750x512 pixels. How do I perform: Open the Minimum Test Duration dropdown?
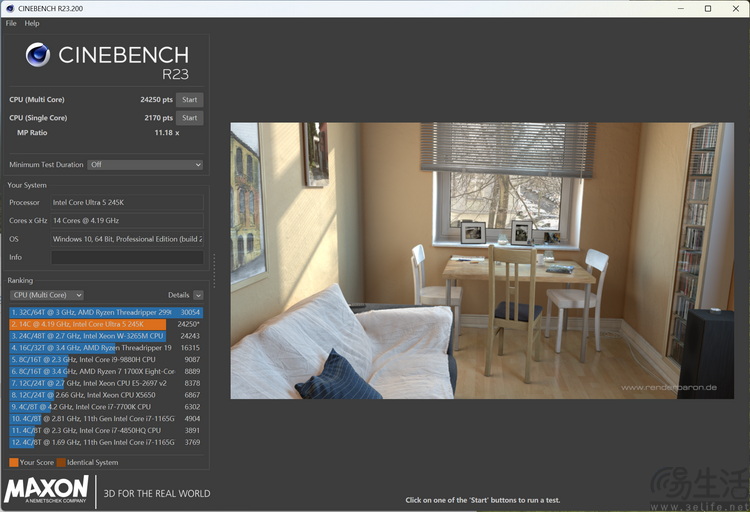pos(145,165)
